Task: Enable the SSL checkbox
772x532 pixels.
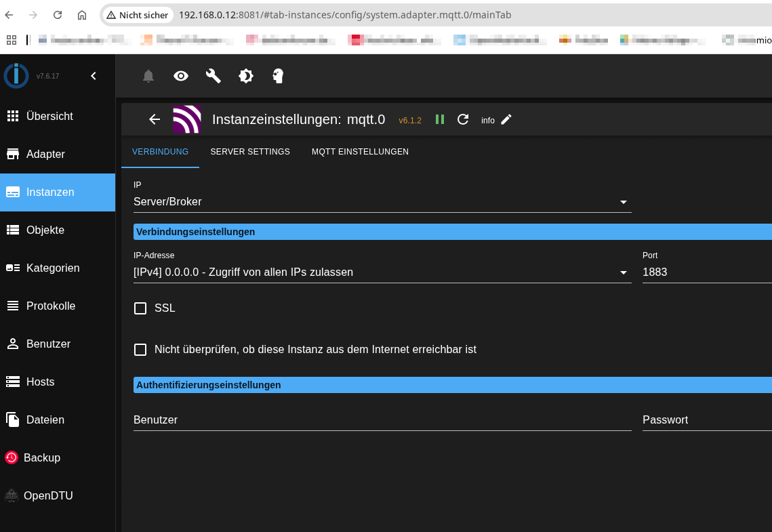Action: [140, 308]
